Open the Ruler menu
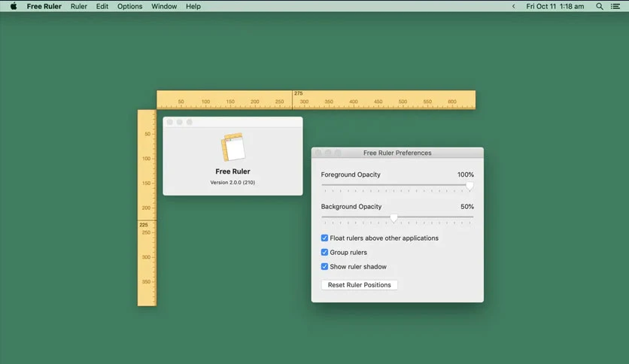Viewport: 629px width, 364px height. pyautogui.click(x=78, y=7)
